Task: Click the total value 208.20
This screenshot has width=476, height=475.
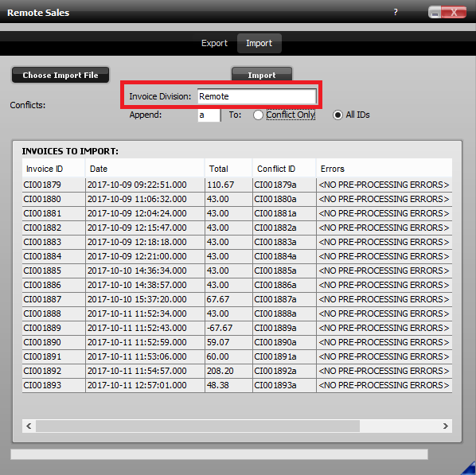Action: click(220, 371)
